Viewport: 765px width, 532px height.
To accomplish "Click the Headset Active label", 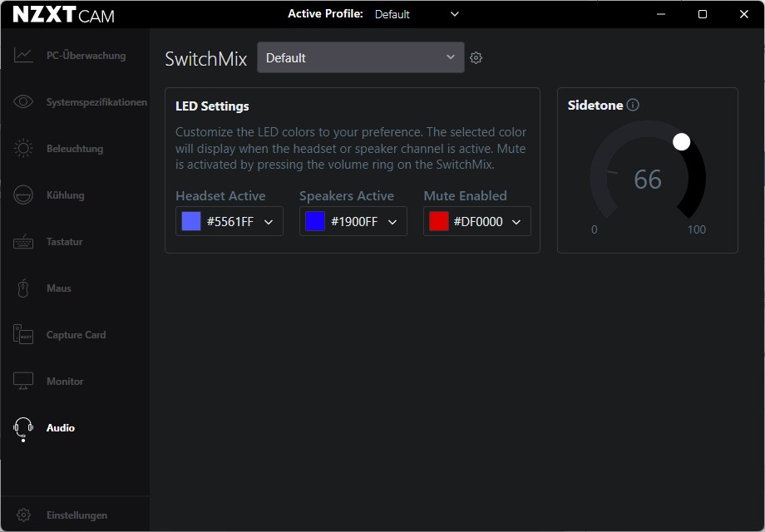I will click(220, 195).
